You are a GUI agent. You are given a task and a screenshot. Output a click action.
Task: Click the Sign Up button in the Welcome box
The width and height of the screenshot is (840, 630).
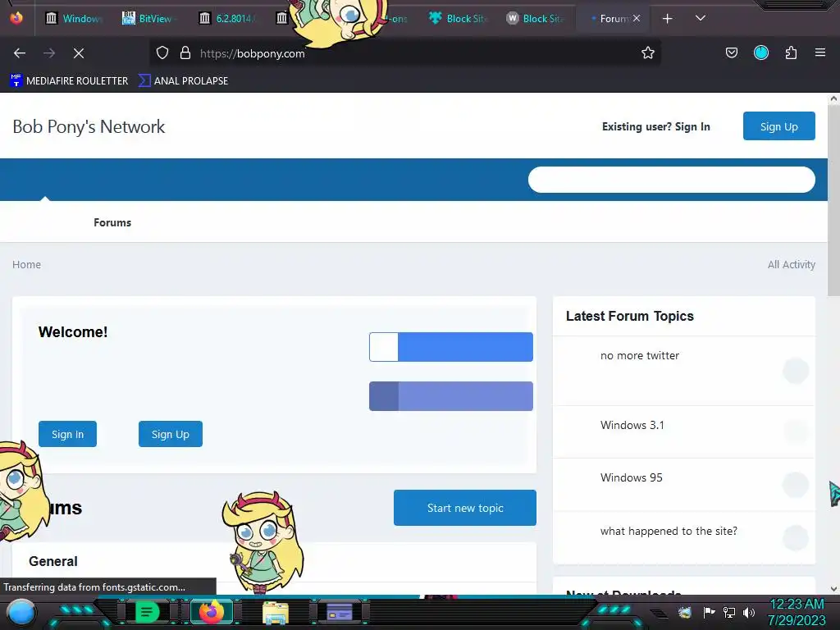pyautogui.click(x=171, y=434)
